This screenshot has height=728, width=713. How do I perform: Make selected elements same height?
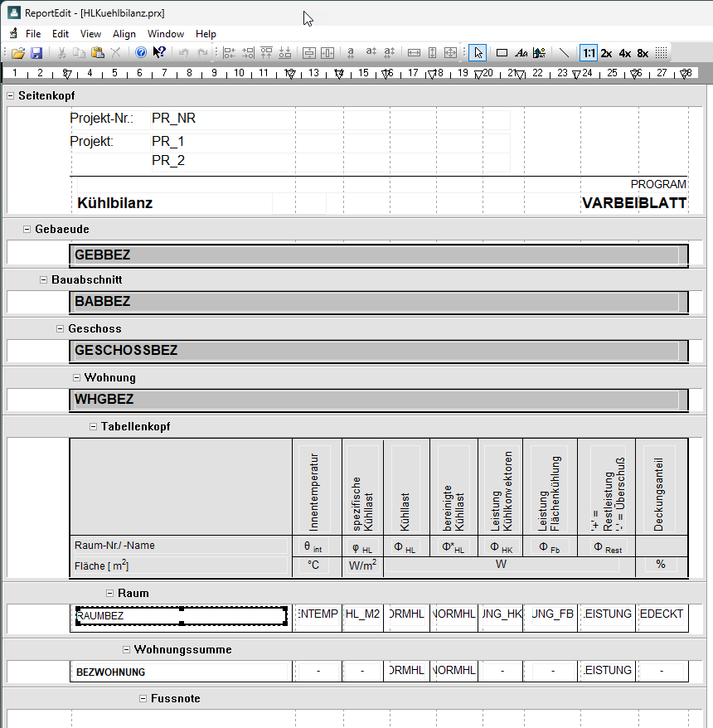point(432,53)
